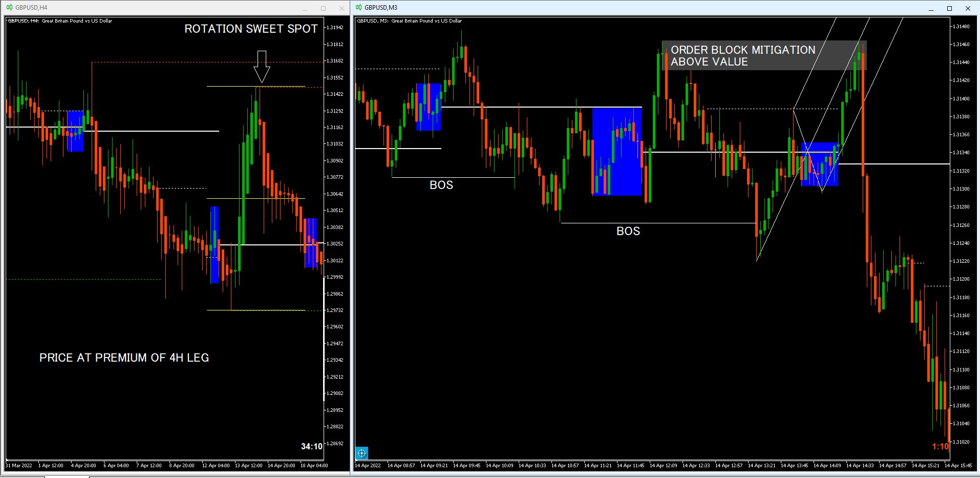This screenshot has width=980, height=478.
Task: Click '14 Apr 2022' on M3 time axis
Action: 368,466
